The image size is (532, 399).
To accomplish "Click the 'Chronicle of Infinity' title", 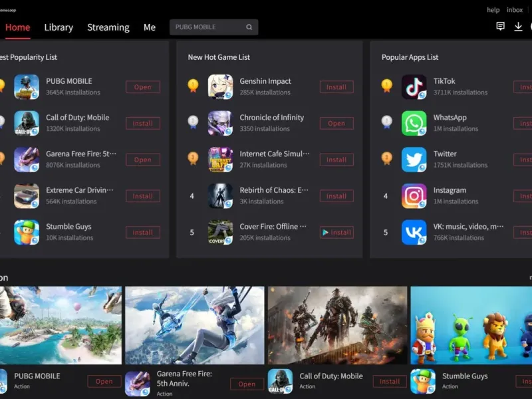I will coord(272,118).
